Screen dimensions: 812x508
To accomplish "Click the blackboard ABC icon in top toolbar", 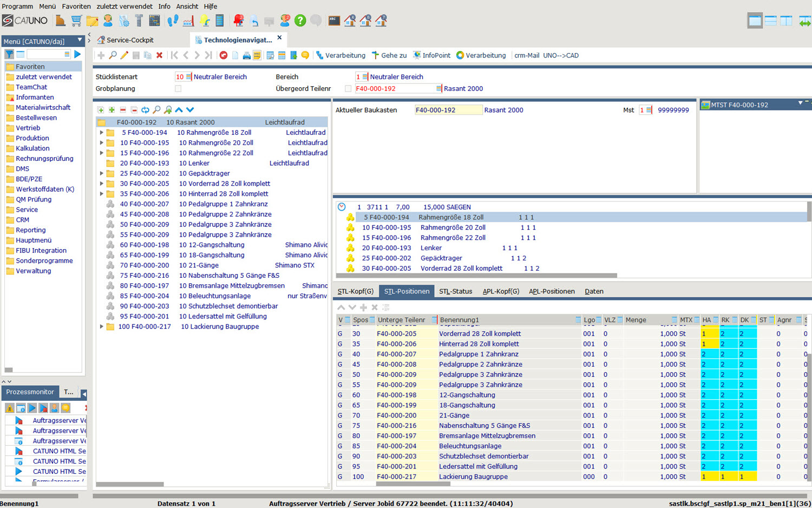I will (334, 21).
